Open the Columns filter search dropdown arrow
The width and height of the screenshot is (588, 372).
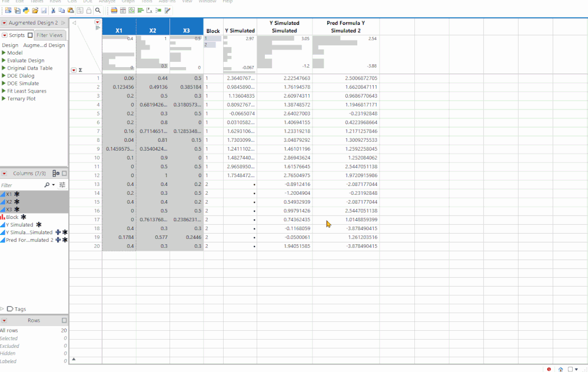pos(53,185)
